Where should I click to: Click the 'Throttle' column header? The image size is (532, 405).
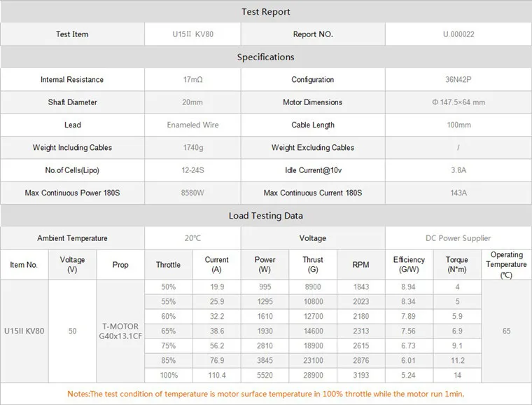click(168, 265)
